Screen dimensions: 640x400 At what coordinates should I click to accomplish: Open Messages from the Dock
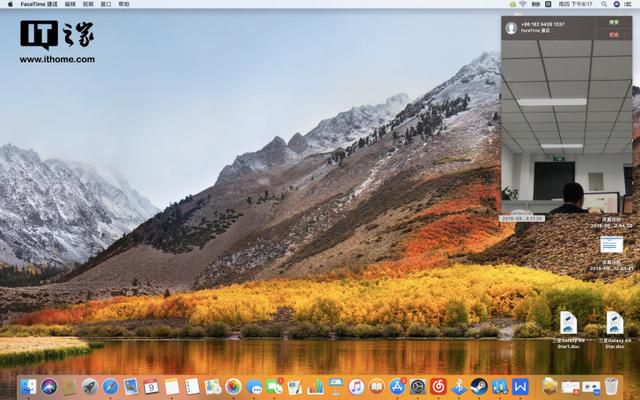click(254, 387)
